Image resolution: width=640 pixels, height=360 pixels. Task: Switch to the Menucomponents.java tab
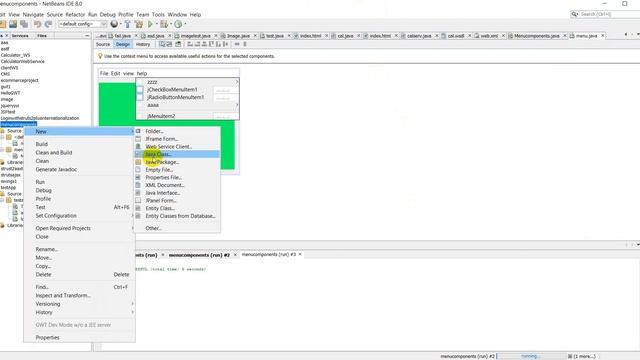pos(536,36)
